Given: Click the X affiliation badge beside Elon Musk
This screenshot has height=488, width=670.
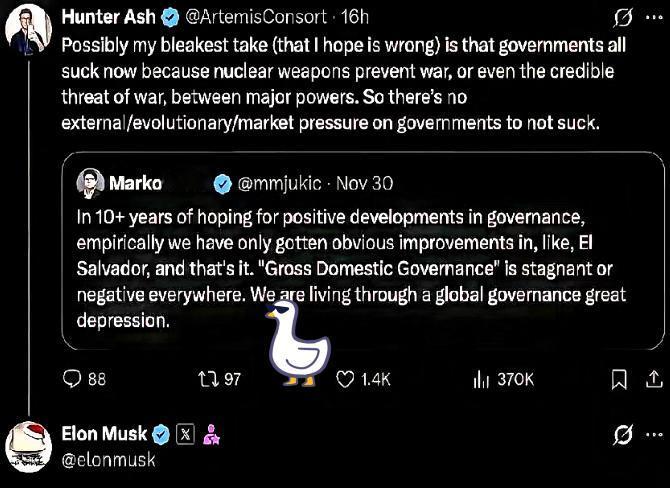Looking at the screenshot, I should click(186, 434).
